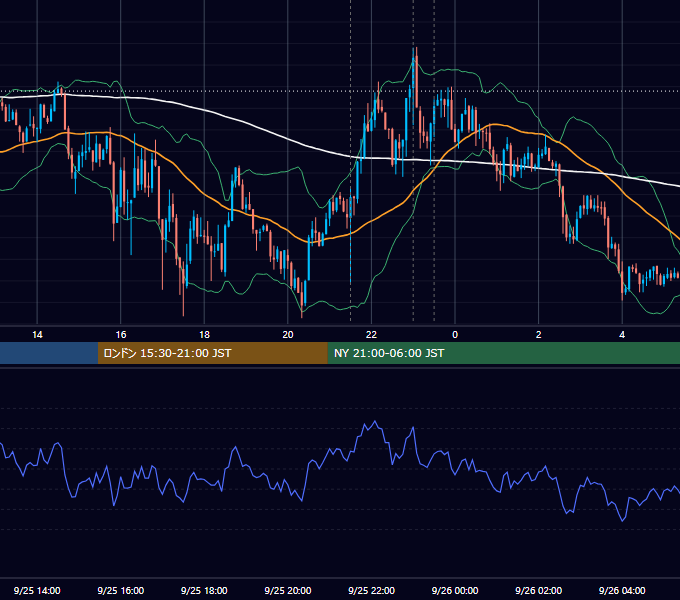Click hour label 22 on price chart axis

coord(371,335)
